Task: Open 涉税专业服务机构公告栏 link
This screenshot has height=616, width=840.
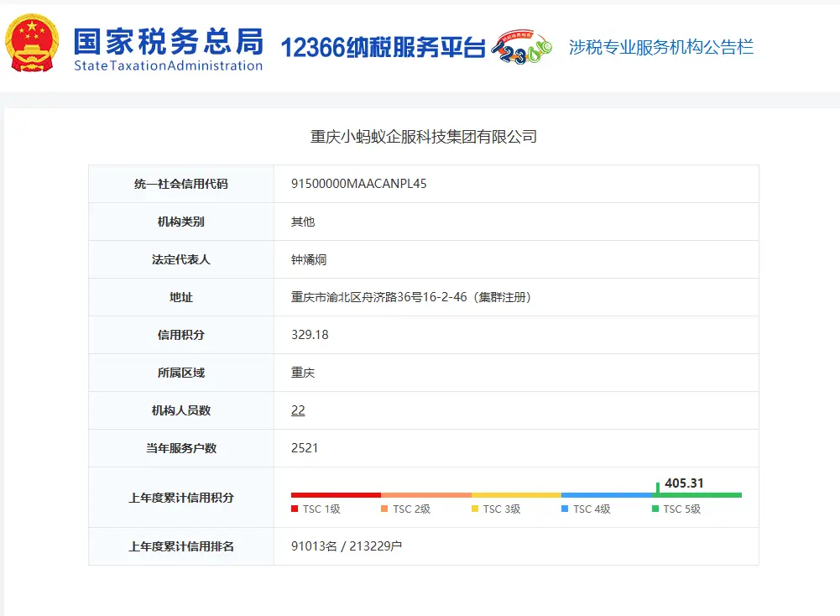Action: 661,47
